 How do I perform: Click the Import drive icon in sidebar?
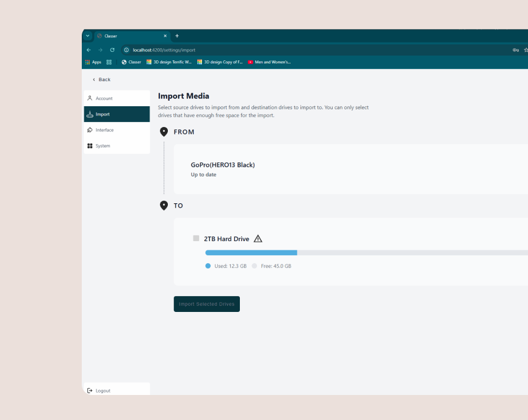click(90, 114)
